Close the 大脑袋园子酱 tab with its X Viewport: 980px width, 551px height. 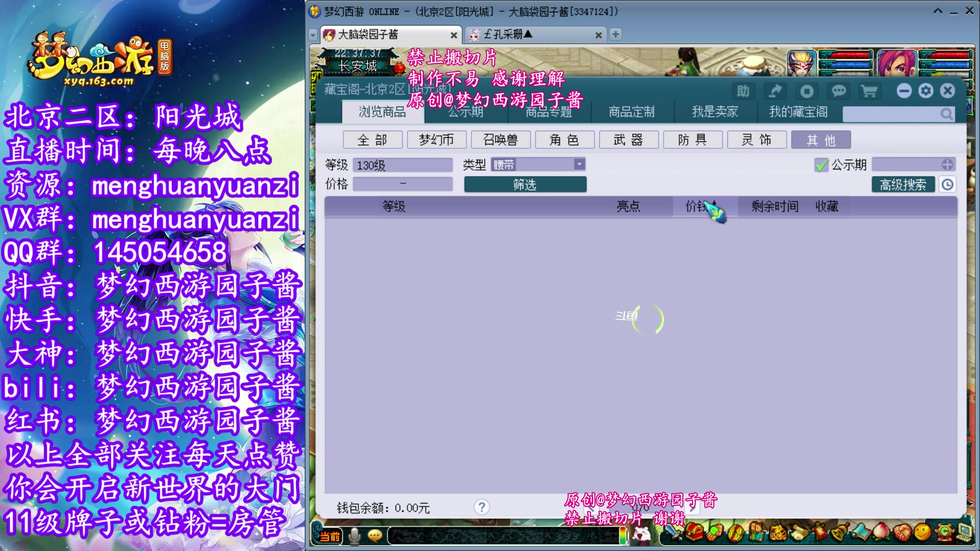(453, 35)
